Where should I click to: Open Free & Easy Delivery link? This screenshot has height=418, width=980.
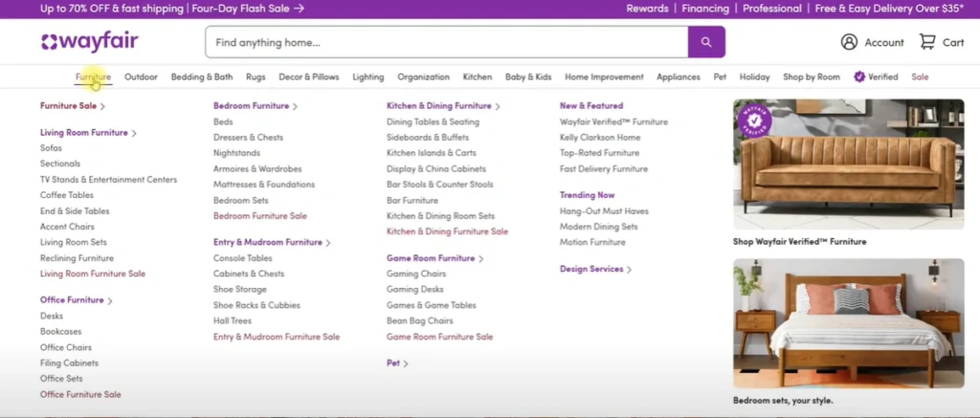coord(890,9)
